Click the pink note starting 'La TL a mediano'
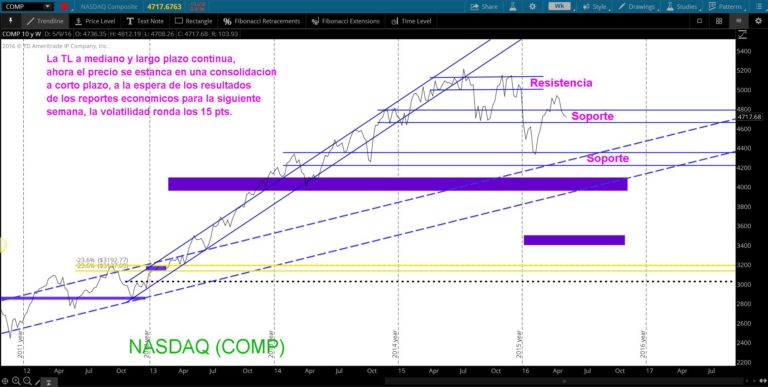The width and height of the screenshot is (768, 387). pyautogui.click(x=162, y=85)
